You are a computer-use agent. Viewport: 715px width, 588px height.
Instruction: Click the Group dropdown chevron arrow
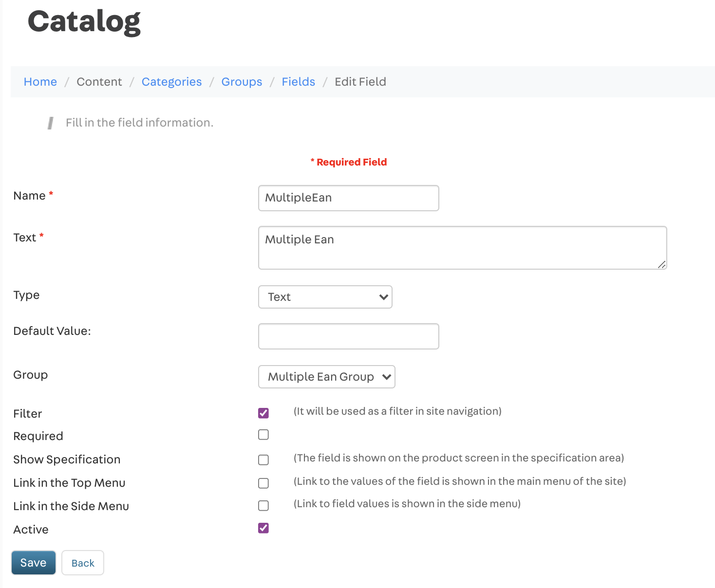tap(387, 377)
